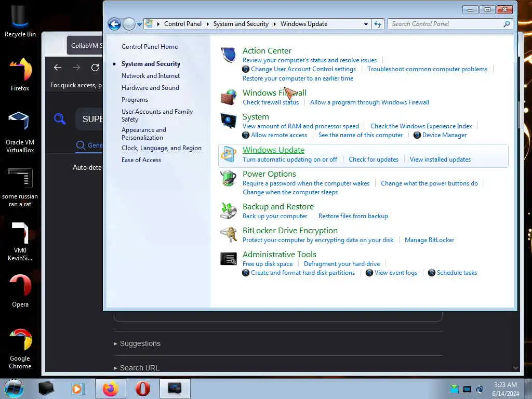Expand the arrow after Control Panel breadcrumb
The height and width of the screenshot is (399, 532).
coord(207,24)
